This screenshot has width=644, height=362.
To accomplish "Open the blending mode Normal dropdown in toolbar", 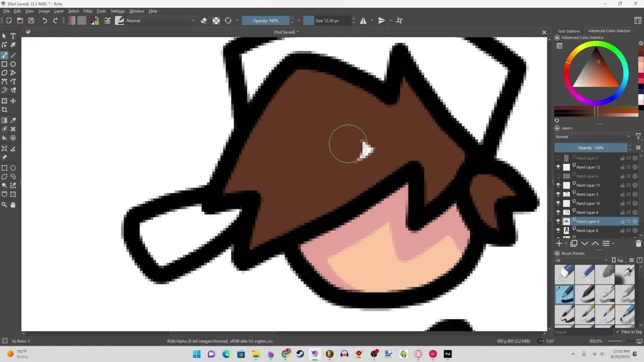I will coord(160,21).
